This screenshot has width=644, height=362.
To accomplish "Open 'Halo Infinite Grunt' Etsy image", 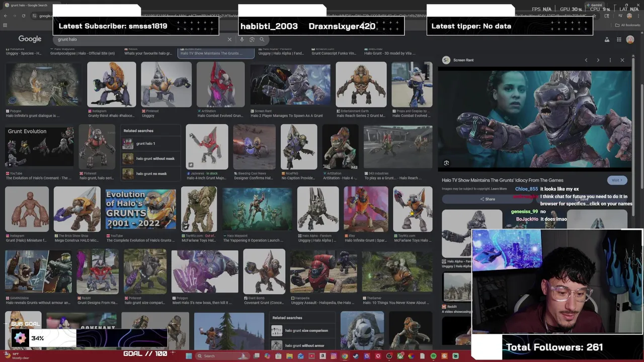I will (366, 209).
